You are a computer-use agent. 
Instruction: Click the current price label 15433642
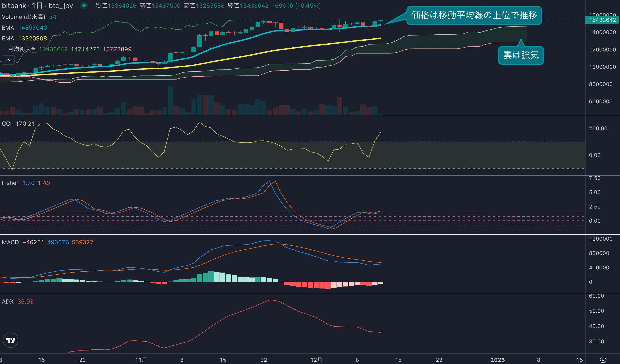click(602, 20)
